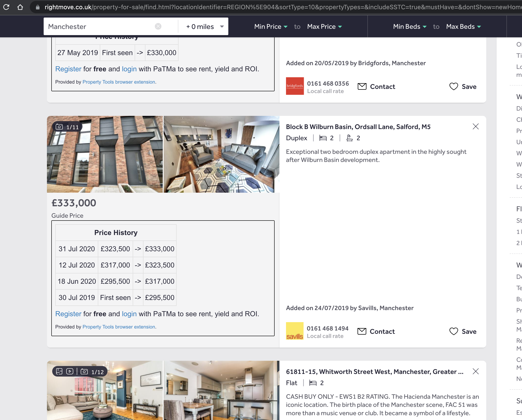The width and height of the screenshot is (522, 420).
Task: Open floorplan icon on Whitworth Street listing
Action: 59,371
